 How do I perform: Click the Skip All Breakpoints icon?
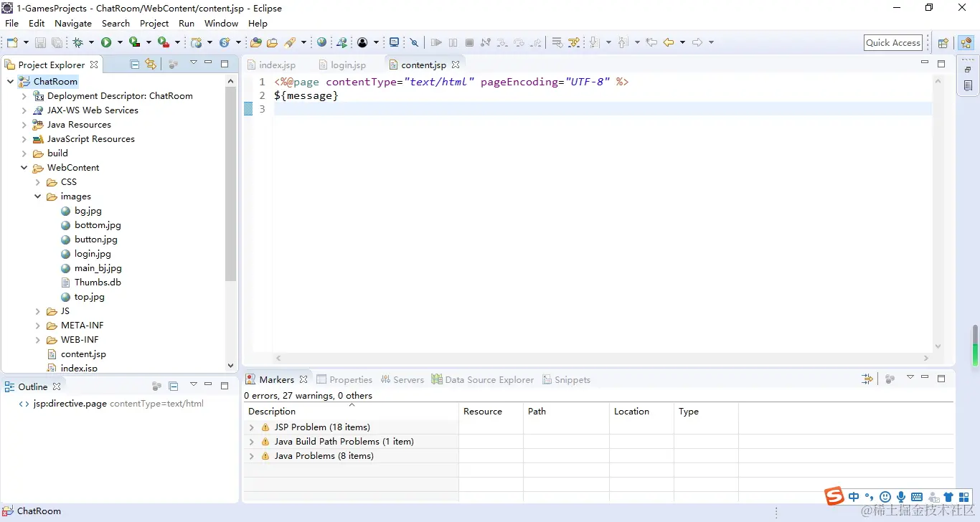tap(414, 42)
